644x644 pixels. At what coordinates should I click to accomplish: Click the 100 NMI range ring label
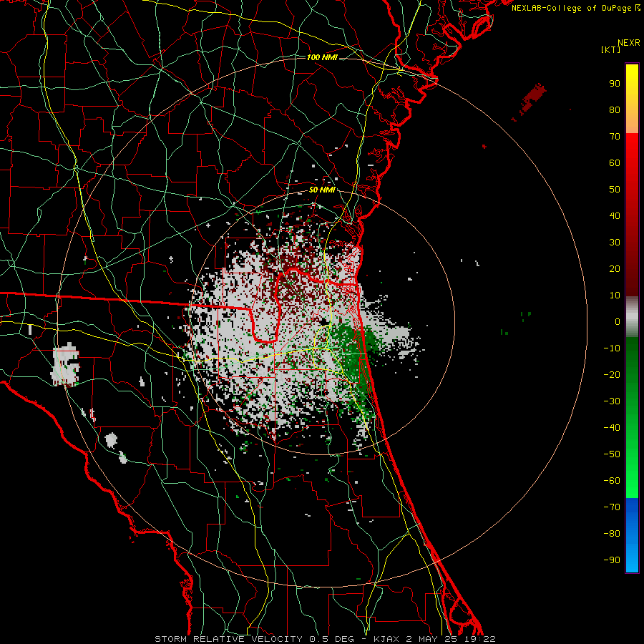point(322,57)
